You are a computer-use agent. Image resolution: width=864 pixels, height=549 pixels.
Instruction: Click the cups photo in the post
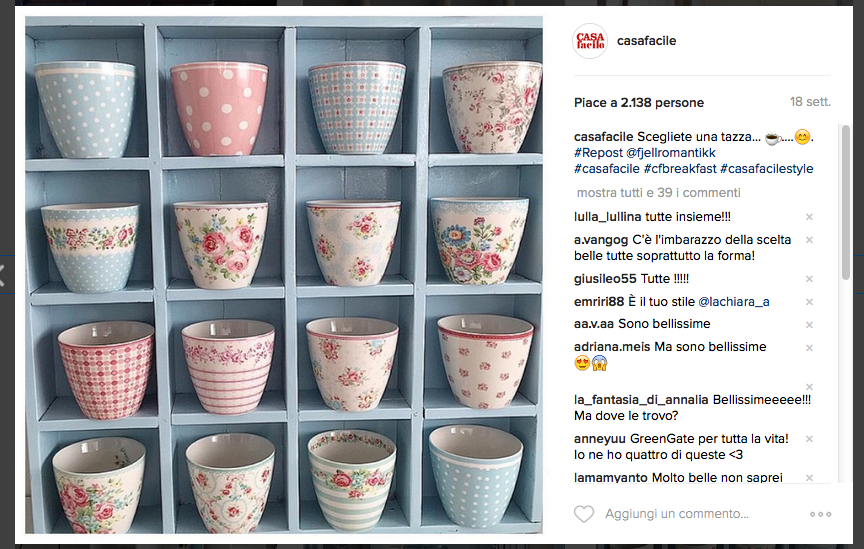[284, 274]
